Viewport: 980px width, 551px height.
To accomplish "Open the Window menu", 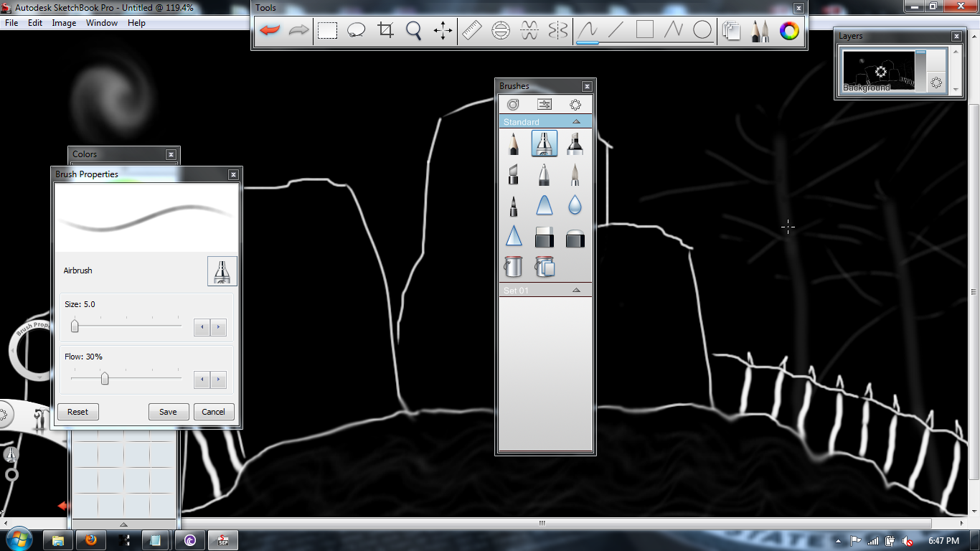I will tap(102, 23).
